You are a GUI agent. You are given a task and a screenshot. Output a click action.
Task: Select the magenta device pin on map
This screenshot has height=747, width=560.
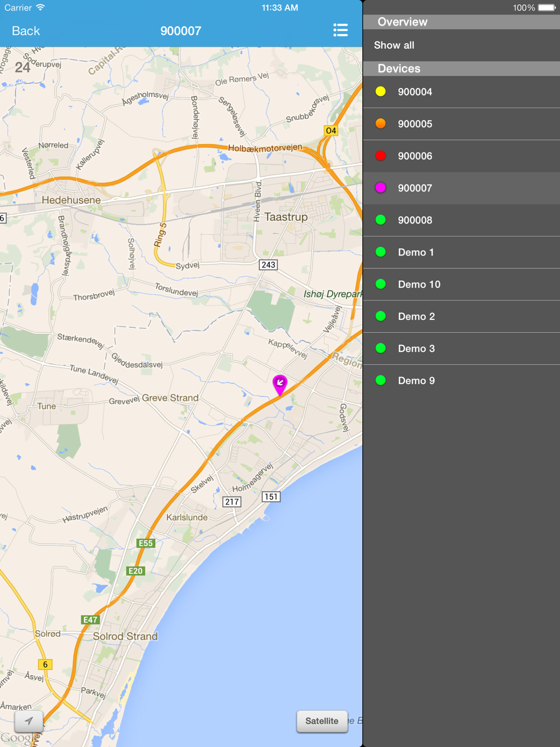point(280,385)
